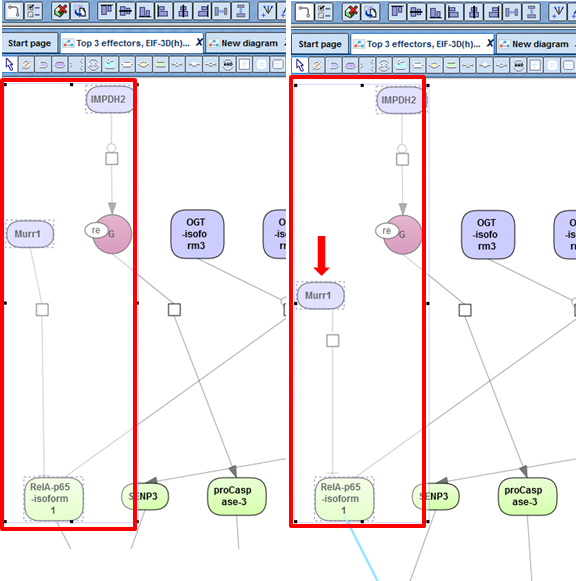Click the green macromolecule shape tool, left panel
The image size is (576, 581).
tap(160, 64)
